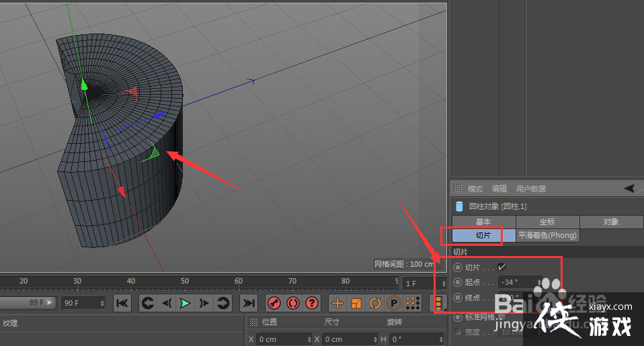This screenshot has height=346, width=644.
Task: Click the 切片 section header
Action: [x=460, y=251]
